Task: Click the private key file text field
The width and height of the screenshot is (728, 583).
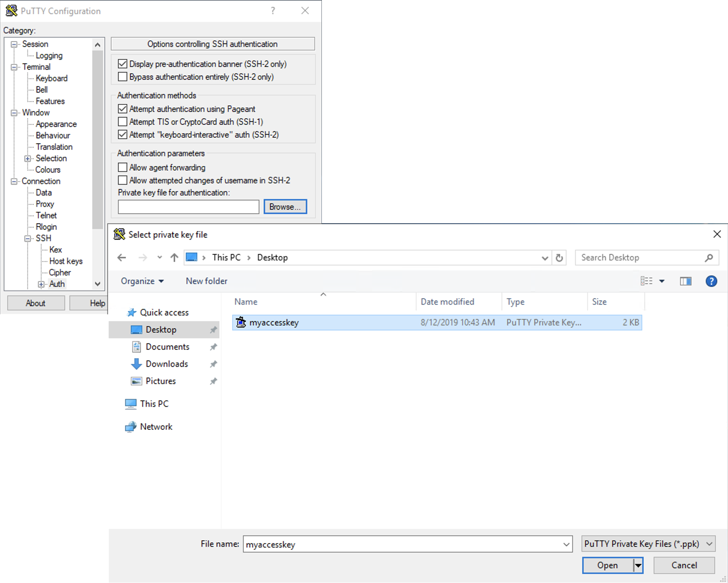Action: pos(188,207)
